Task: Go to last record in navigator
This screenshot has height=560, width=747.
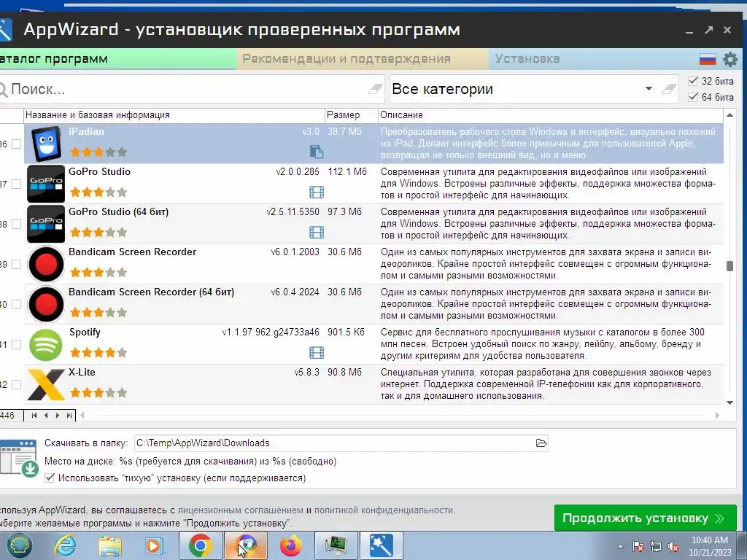Action: pos(69,415)
